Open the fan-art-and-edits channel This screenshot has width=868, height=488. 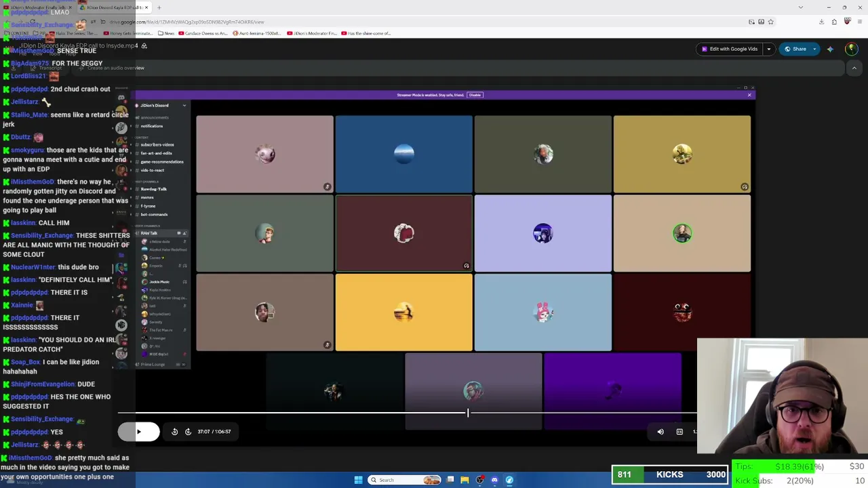(156, 153)
